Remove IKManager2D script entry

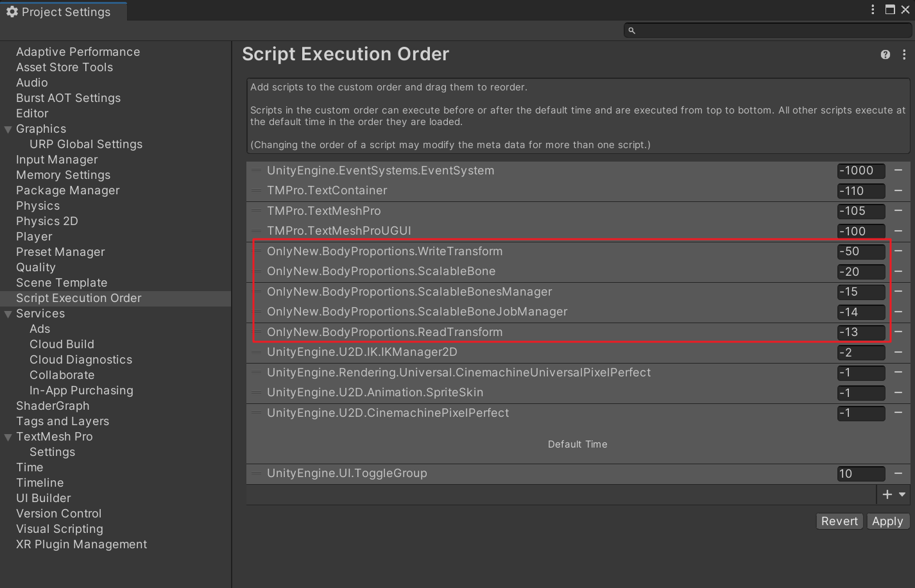click(x=898, y=352)
